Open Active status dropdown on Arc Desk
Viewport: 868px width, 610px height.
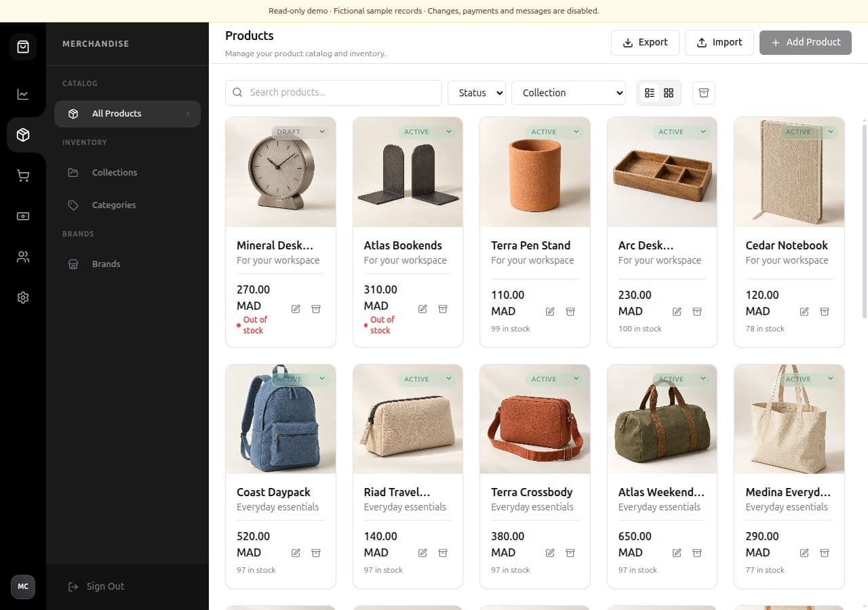[x=682, y=132]
